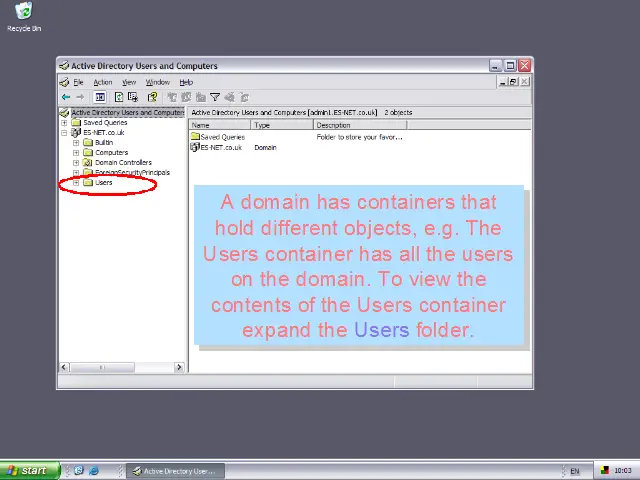Click the greyed Find Objects toolbar icon
This screenshot has width=640, height=480.
point(229,97)
